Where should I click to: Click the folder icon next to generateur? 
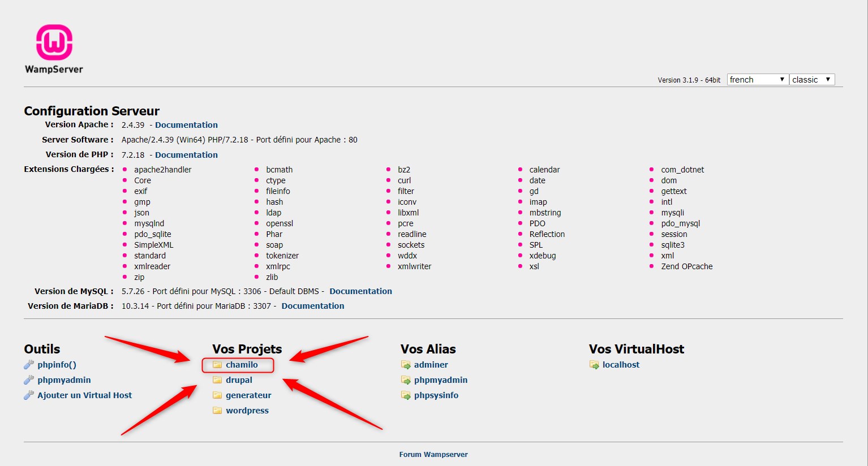pyautogui.click(x=217, y=395)
